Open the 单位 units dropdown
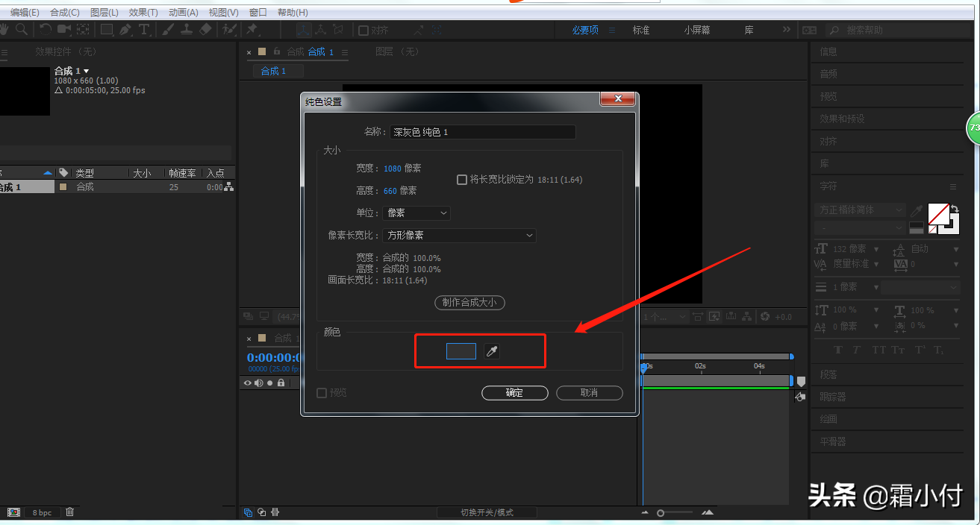Screen dimensions: 980x525 tap(416, 213)
